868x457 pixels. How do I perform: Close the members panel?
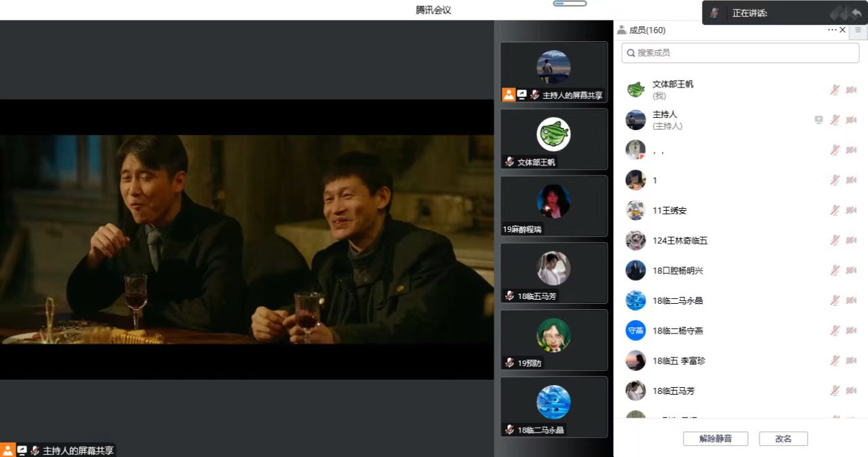tap(843, 30)
